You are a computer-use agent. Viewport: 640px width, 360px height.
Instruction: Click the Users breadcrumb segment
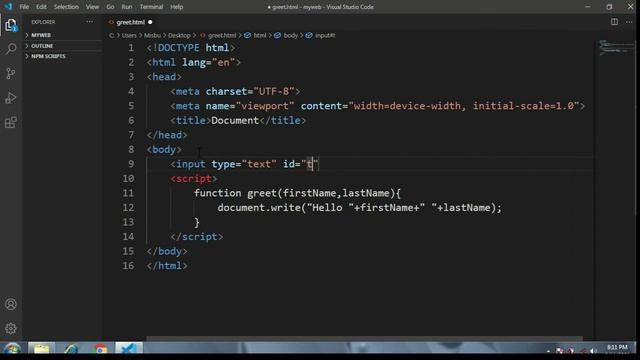129,36
